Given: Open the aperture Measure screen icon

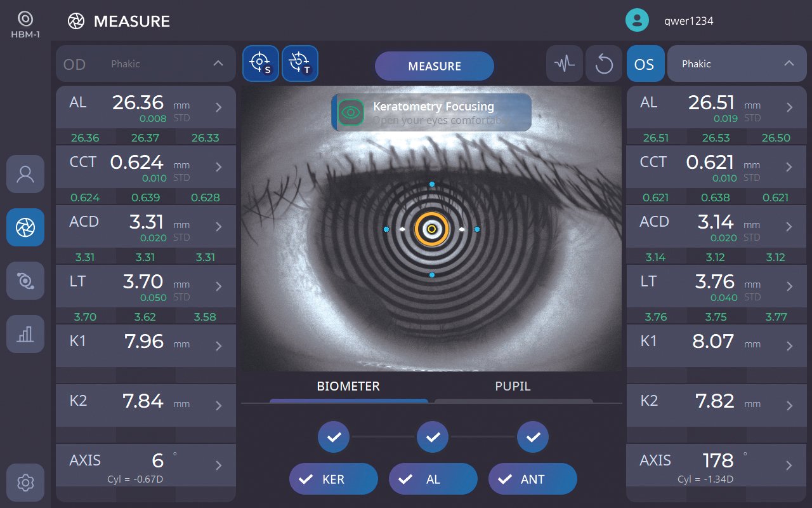Looking at the screenshot, I should 25,227.
